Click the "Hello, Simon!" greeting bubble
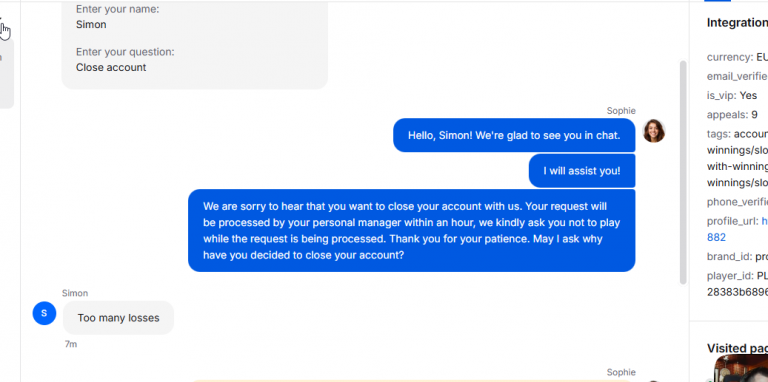Image resolution: width=768 pixels, height=382 pixels. (514, 135)
